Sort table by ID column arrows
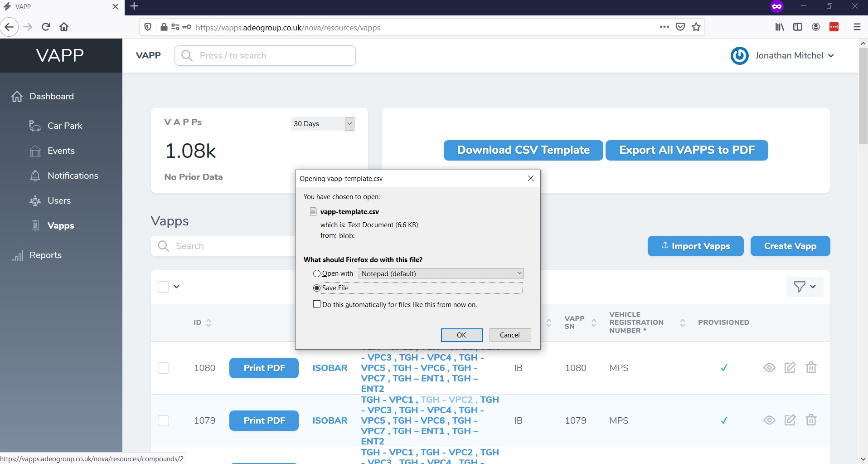This screenshot has height=464, width=868. pos(209,322)
